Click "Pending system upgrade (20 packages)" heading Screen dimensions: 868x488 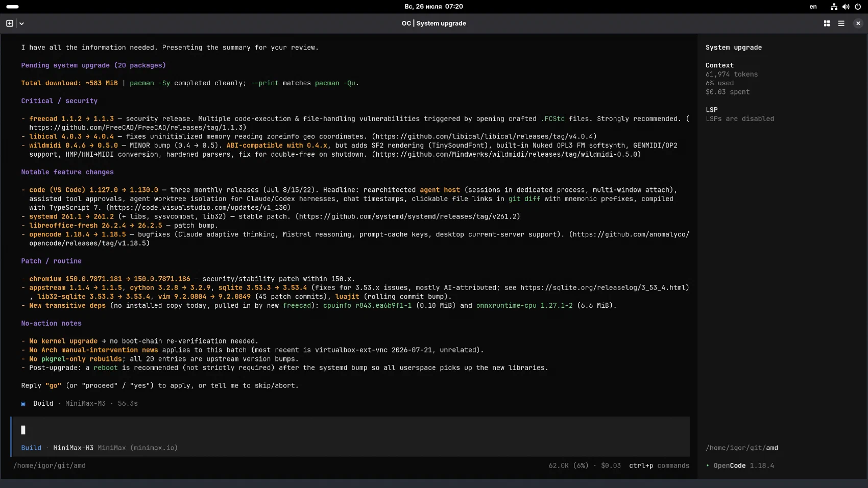[x=93, y=65]
